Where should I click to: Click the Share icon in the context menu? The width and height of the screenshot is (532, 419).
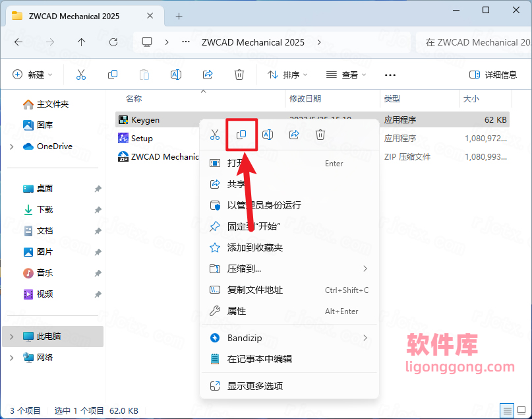[294, 135]
